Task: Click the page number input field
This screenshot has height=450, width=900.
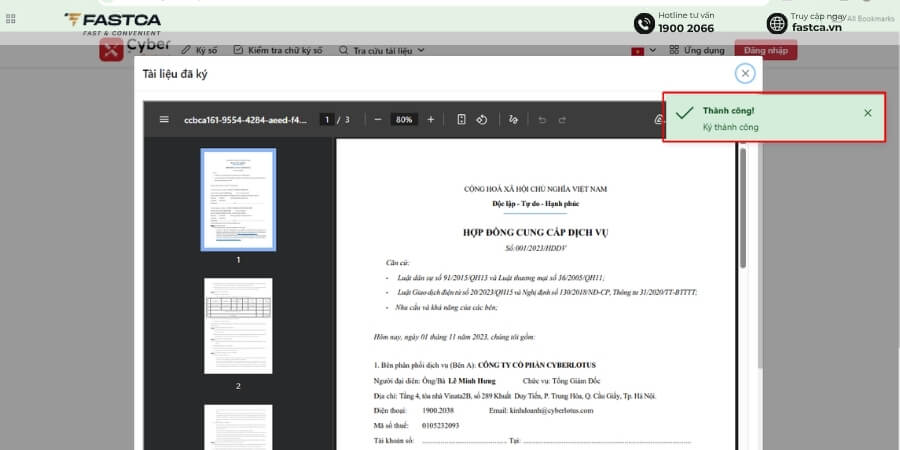Action: 327,119
